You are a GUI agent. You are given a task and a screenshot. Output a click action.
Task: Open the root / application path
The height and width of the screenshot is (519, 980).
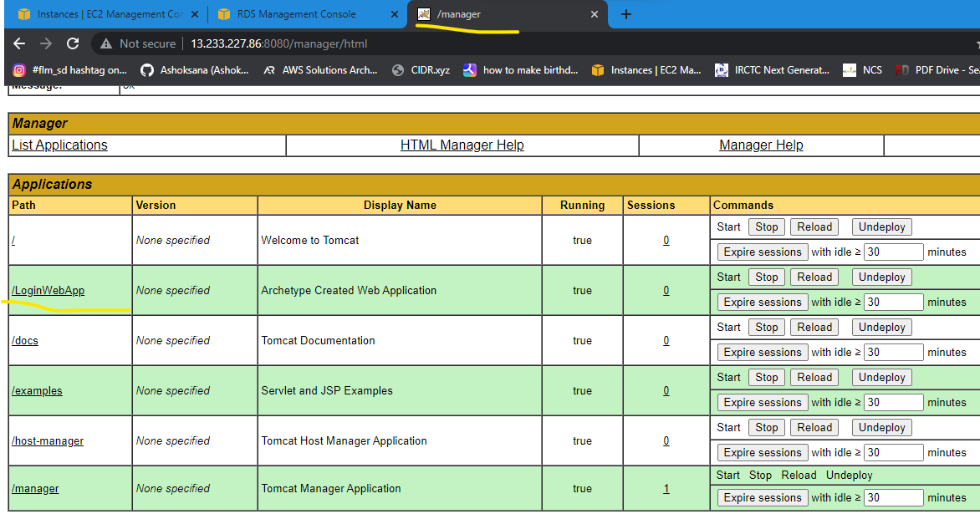(x=13, y=241)
